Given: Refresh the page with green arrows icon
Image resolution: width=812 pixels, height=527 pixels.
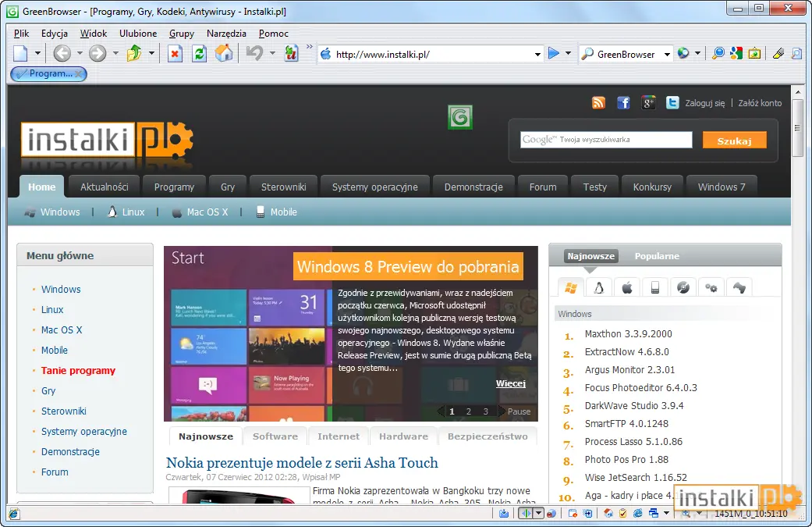Looking at the screenshot, I should click(x=200, y=53).
